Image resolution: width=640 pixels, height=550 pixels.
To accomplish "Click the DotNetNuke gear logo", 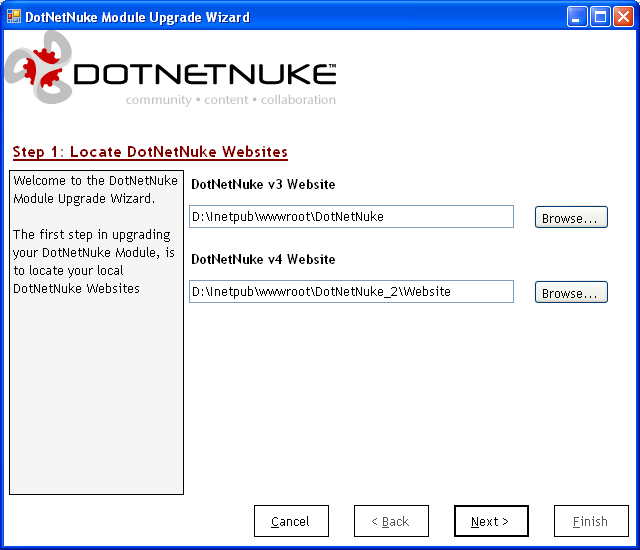I will click(38, 68).
